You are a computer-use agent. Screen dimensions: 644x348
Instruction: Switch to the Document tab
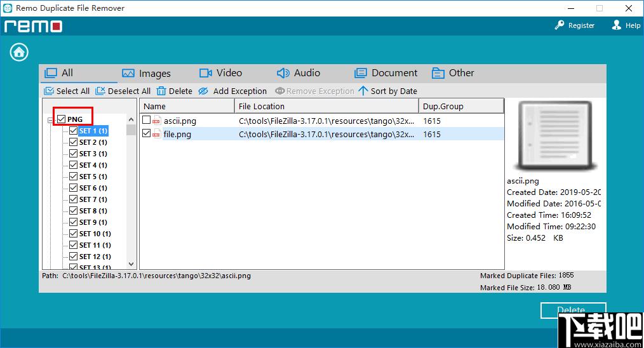[386, 73]
